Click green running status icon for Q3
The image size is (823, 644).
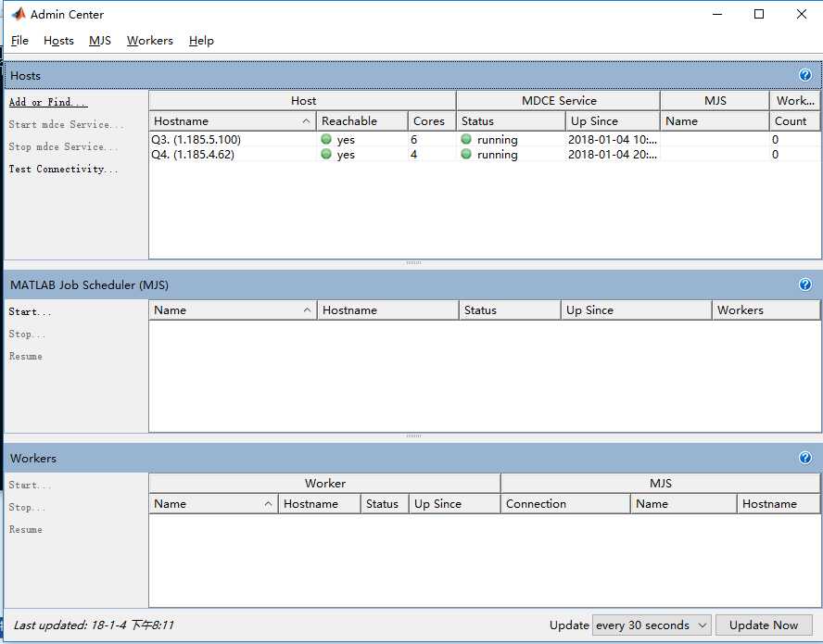coord(466,139)
